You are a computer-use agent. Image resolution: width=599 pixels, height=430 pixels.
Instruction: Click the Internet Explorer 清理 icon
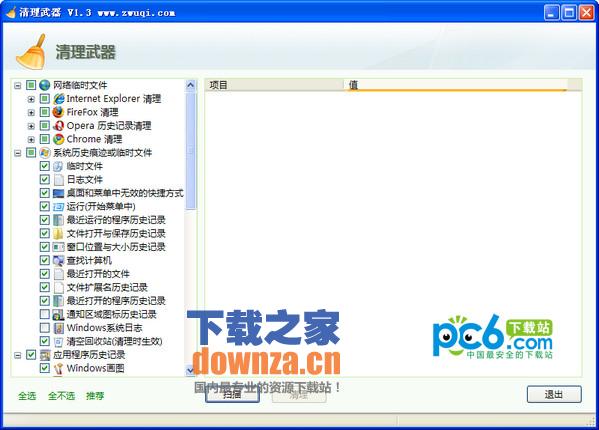[x=58, y=99]
